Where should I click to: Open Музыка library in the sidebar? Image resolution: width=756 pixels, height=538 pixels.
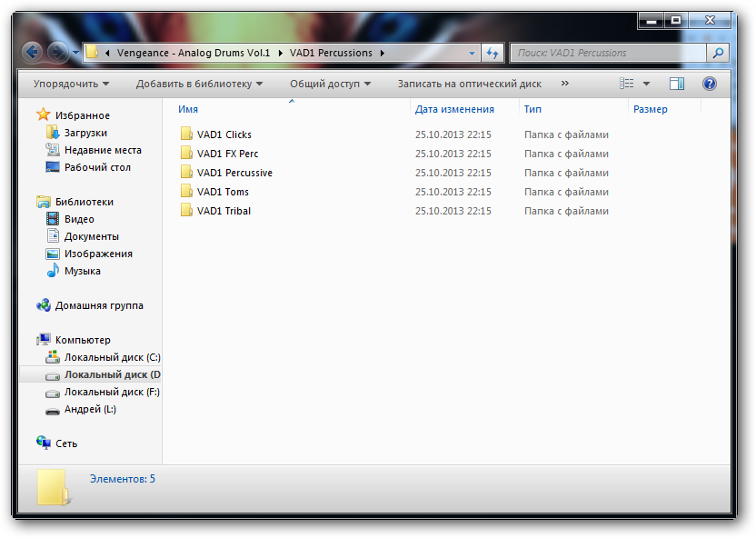(x=82, y=271)
